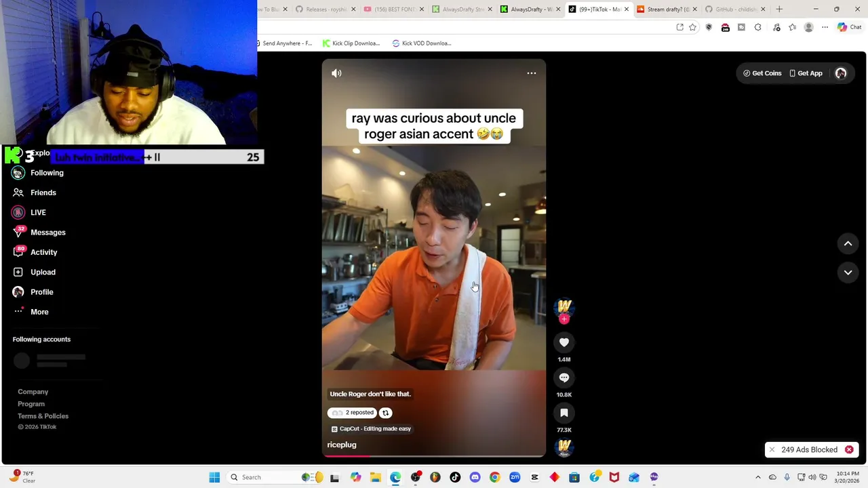
Task: Click the CapCut Editing made easy link
Action: pyautogui.click(x=371, y=429)
